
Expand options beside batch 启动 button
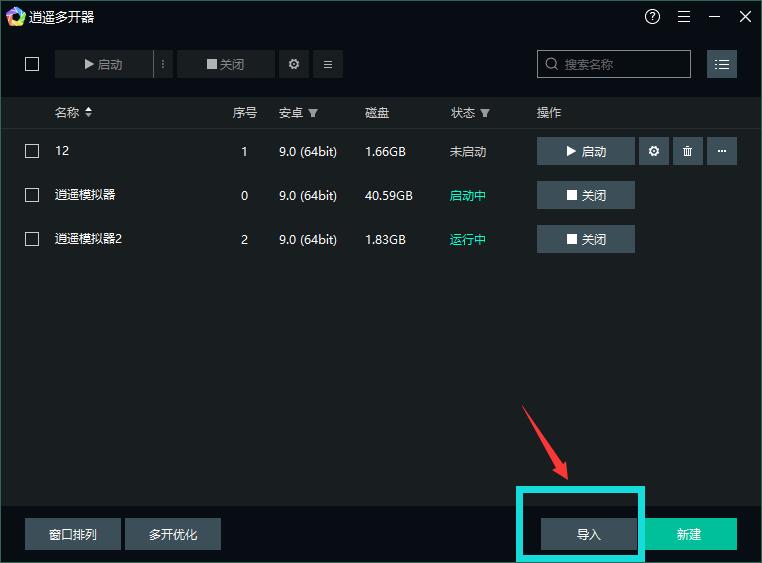[163, 64]
